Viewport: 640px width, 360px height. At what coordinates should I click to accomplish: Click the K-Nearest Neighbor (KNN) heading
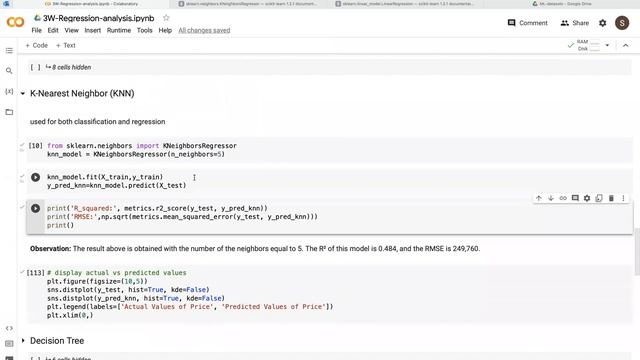[x=82, y=93]
